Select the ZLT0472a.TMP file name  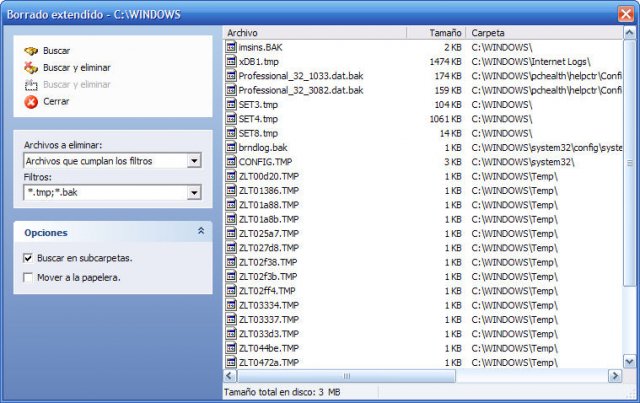[x=269, y=363]
